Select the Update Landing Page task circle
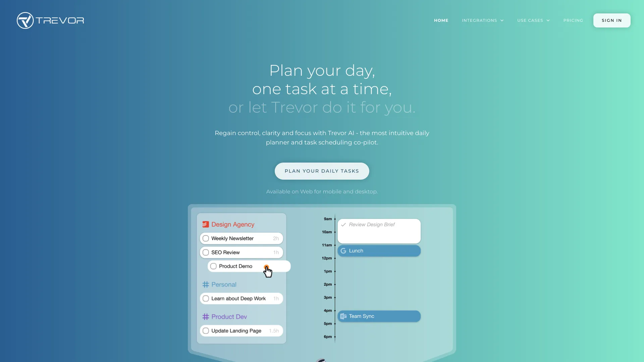The height and width of the screenshot is (362, 644). click(x=206, y=330)
